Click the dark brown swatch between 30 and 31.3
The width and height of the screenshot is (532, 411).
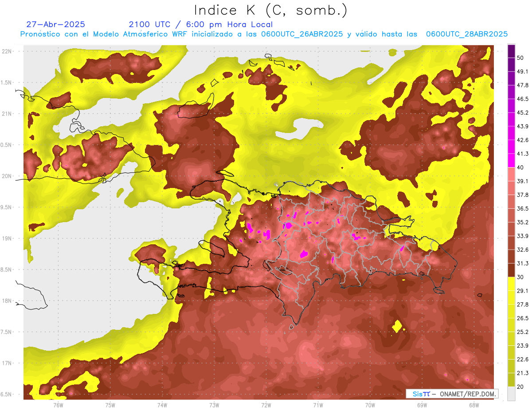(x=511, y=270)
